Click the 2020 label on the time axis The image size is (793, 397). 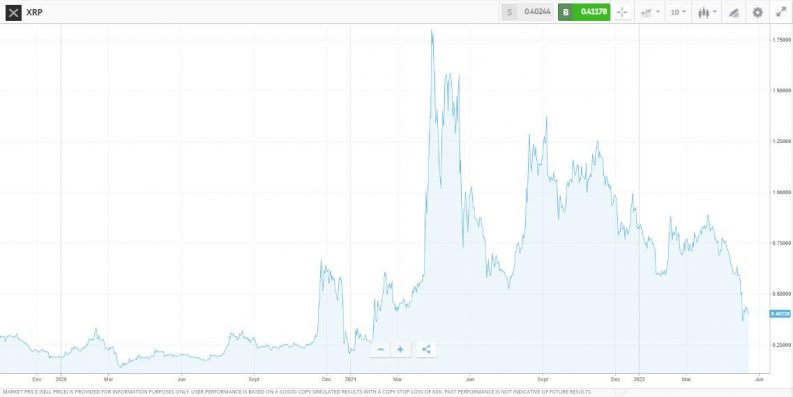coord(61,378)
